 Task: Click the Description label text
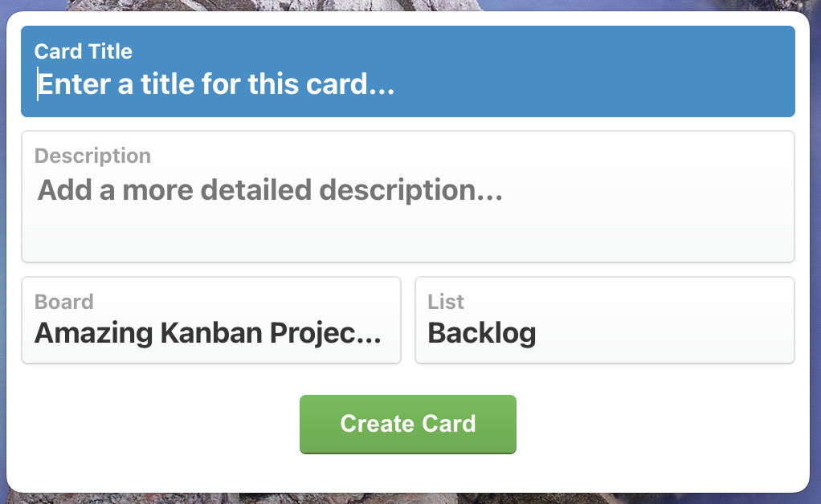92,156
